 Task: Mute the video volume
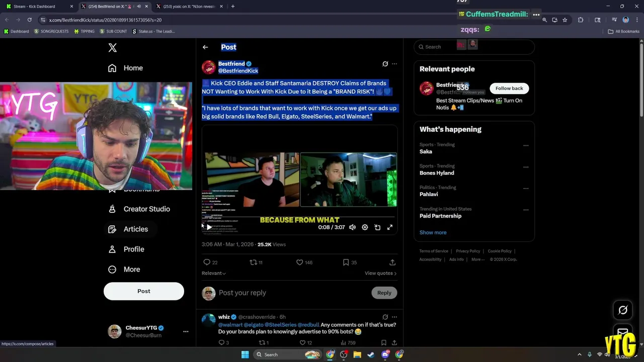[352, 227]
